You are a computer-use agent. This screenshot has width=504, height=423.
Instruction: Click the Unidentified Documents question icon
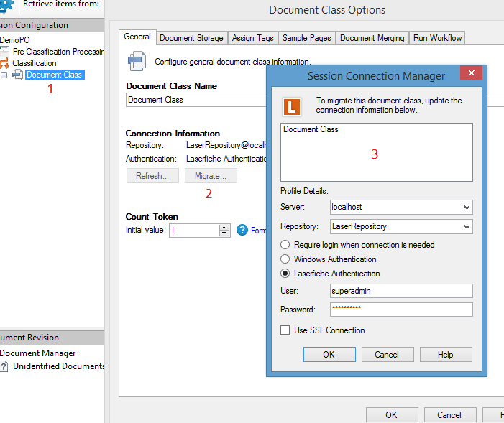(x=4, y=366)
